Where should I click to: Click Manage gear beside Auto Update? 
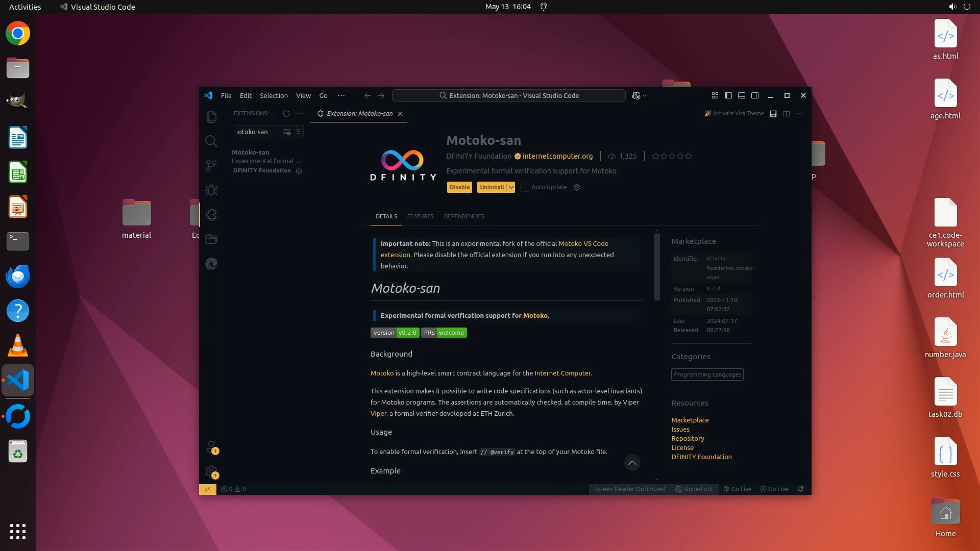click(577, 187)
